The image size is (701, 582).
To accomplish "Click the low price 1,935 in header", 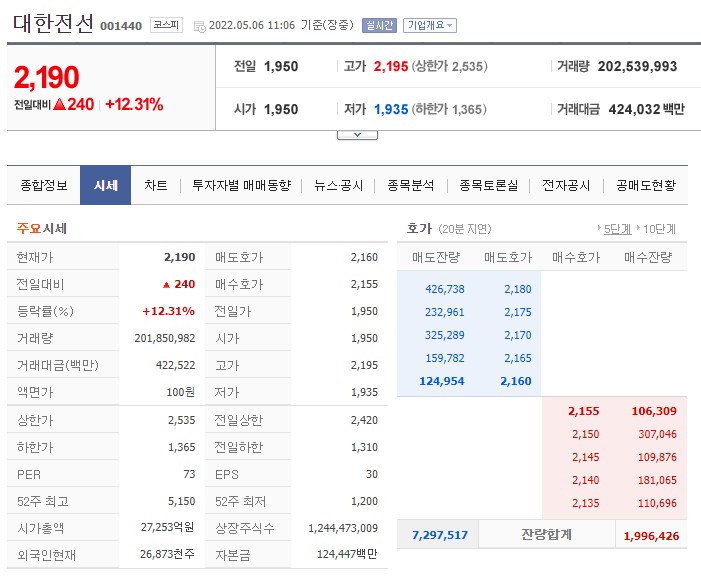I will click(x=391, y=109).
